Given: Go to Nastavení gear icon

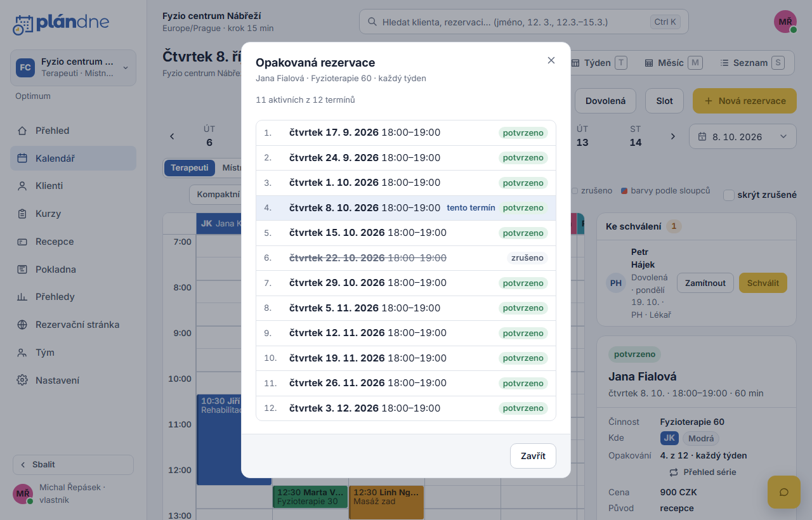Looking at the screenshot, I should pos(22,380).
